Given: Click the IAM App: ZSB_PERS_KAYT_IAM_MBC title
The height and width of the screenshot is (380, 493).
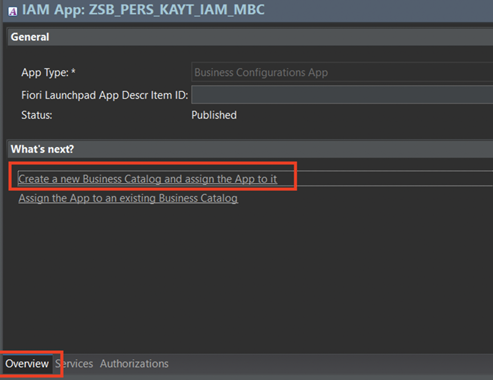Looking at the screenshot, I should point(143,10).
